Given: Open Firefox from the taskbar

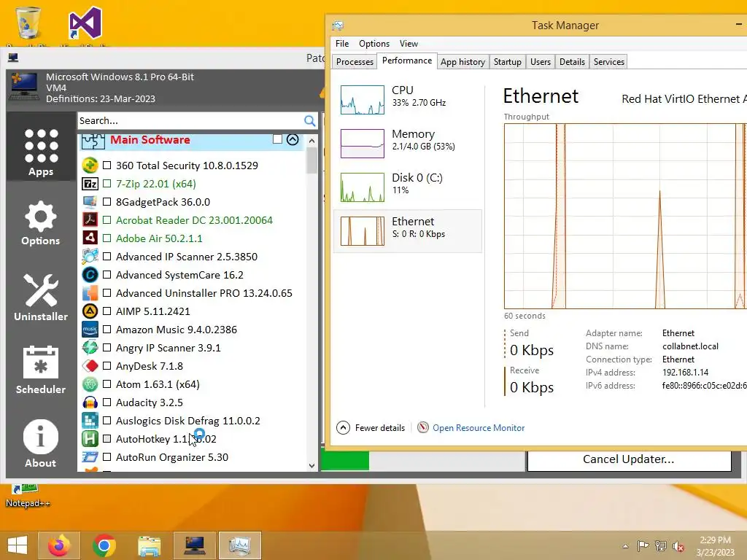Looking at the screenshot, I should 59,545.
